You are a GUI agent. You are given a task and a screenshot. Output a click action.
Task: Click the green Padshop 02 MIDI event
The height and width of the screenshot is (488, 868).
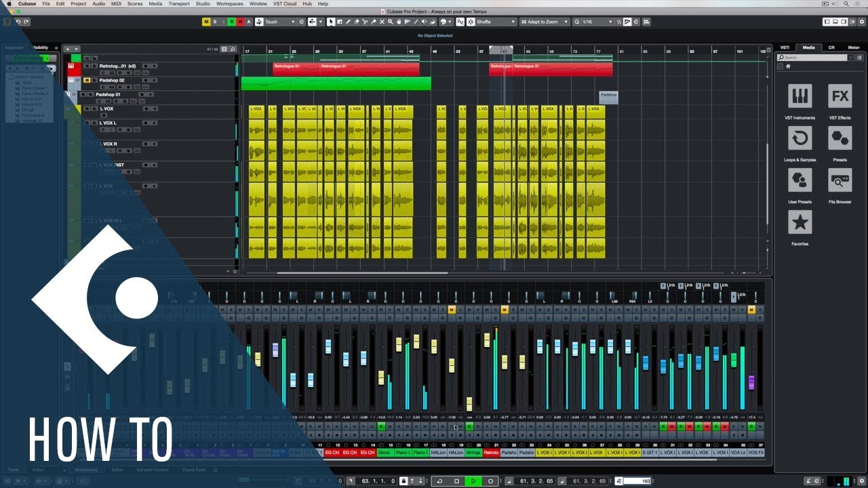pyautogui.click(x=336, y=83)
